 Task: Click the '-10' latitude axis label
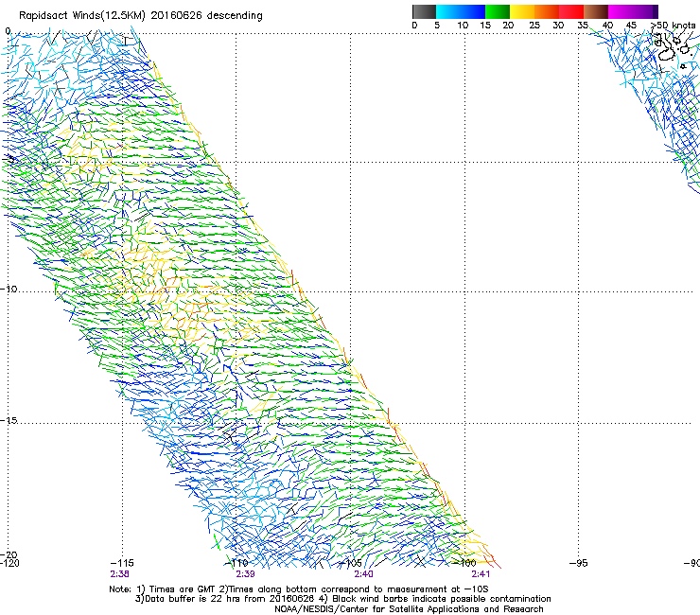pos(9,289)
